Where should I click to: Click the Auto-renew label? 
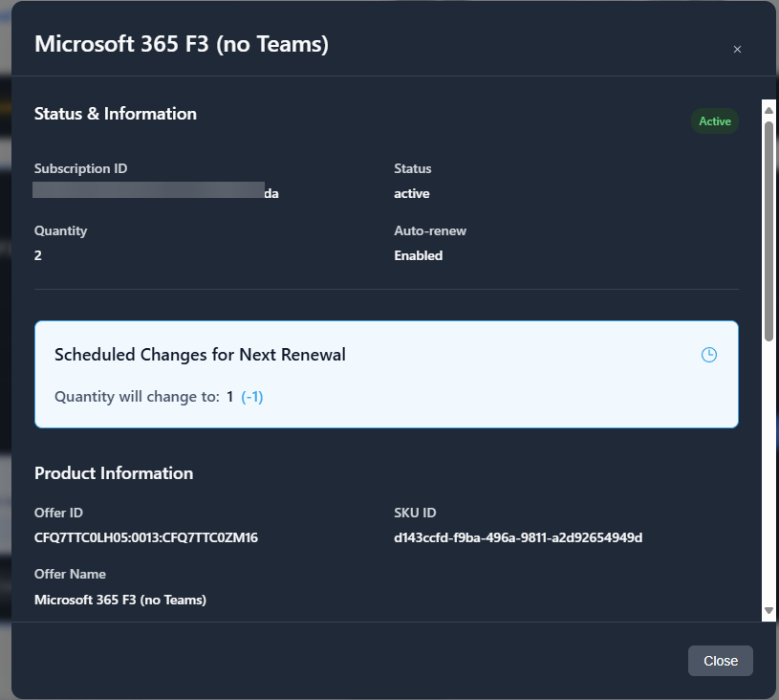click(x=430, y=230)
